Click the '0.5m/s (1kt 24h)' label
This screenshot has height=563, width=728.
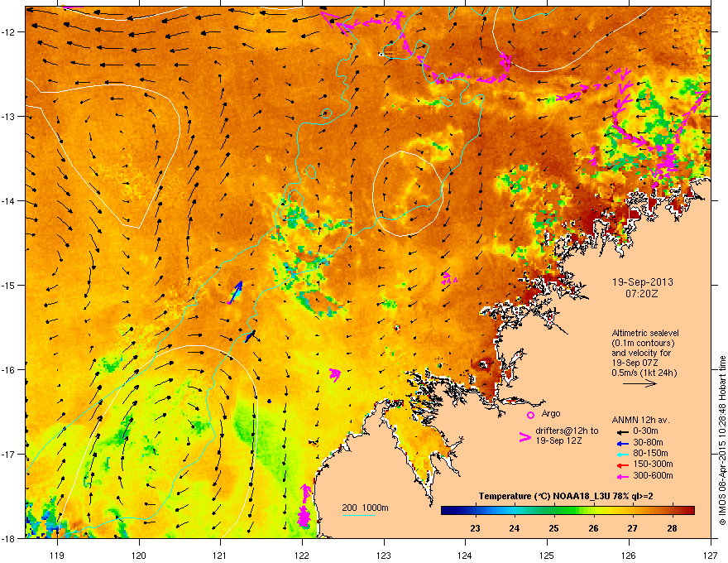click(x=644, y=373)
